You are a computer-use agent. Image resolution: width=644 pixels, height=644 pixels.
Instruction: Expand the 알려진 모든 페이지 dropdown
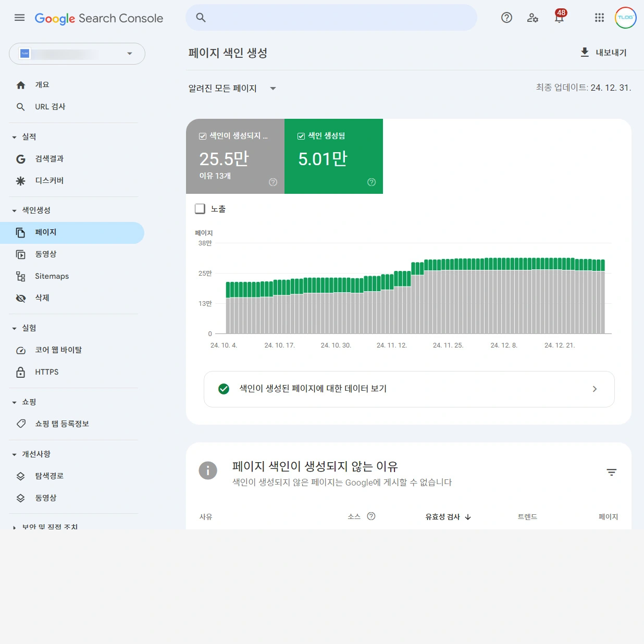tap(232, 89)
